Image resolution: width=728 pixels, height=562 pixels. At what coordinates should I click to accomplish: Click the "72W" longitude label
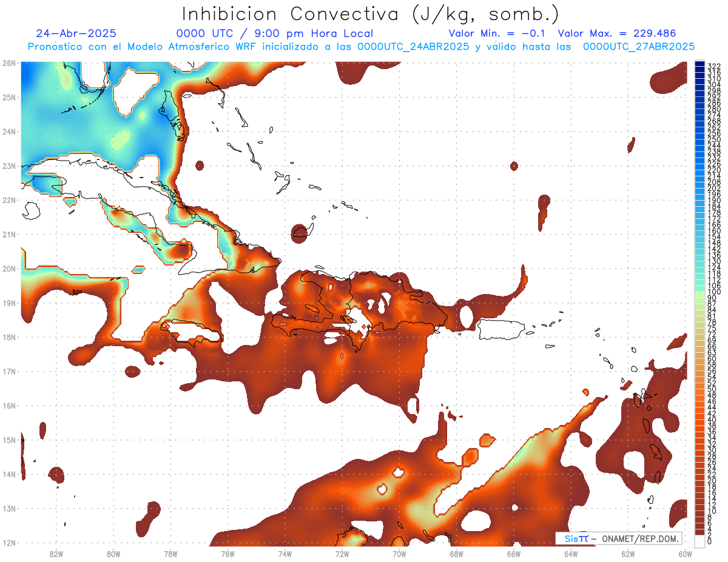coord(342,554)
